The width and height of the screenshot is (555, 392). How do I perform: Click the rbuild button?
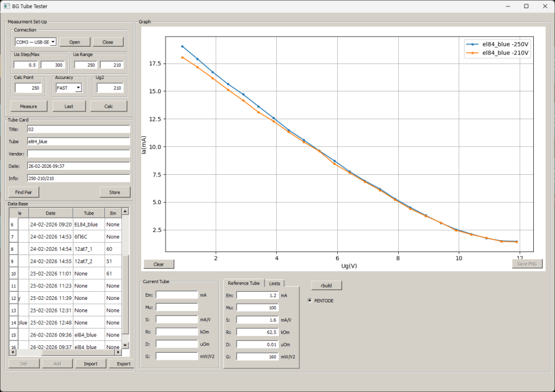(x=327, y=286)
